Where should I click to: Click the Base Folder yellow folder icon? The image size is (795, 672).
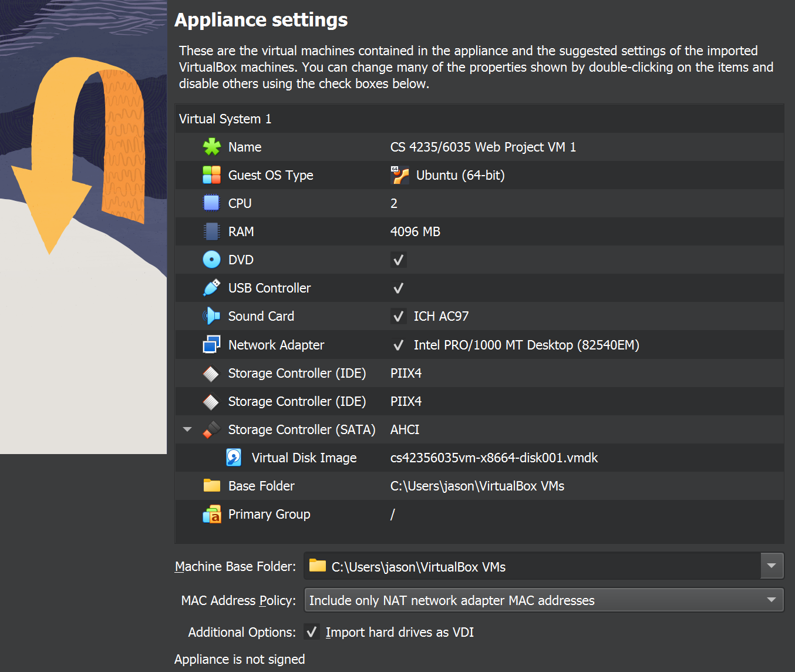click(x=211, y=485)
